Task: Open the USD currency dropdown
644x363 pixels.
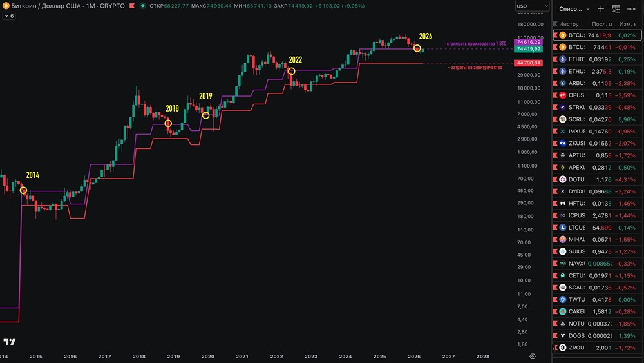Action: 532,6
